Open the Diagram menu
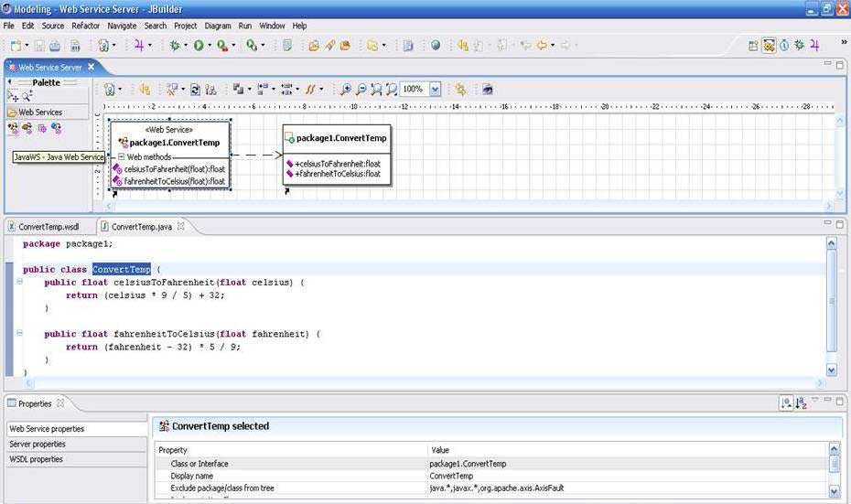This screenshot has width=851, height=504. click(x=218, y=26)
